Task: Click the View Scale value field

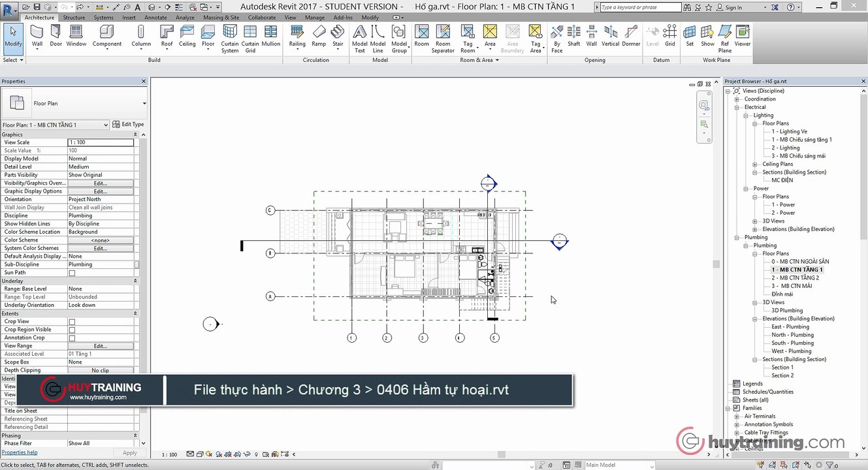Action: pos(101,142)
